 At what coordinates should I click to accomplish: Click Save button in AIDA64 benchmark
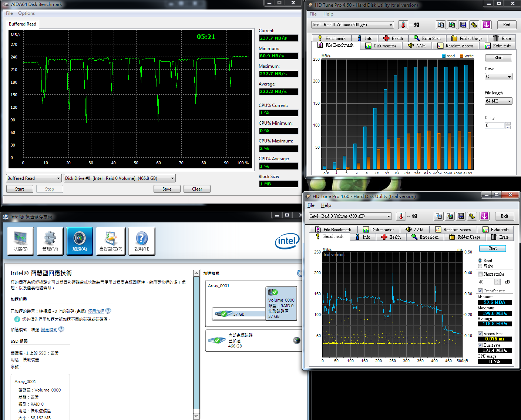click(167, 189)
